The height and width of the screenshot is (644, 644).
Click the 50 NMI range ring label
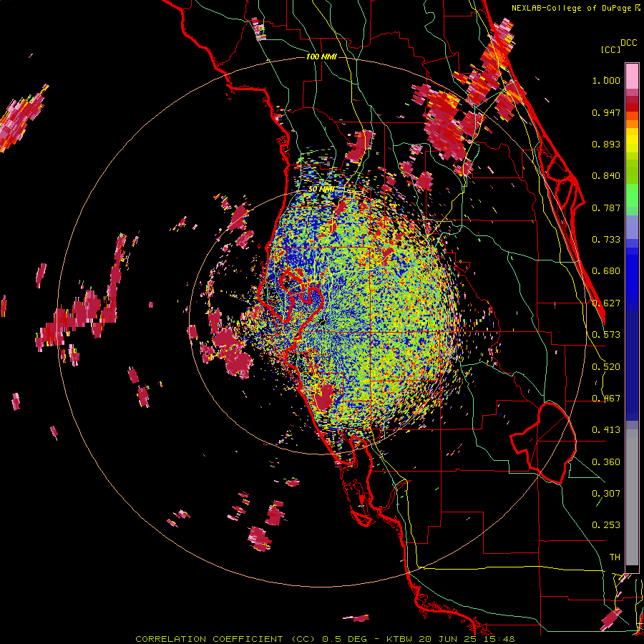click(321, 190)
